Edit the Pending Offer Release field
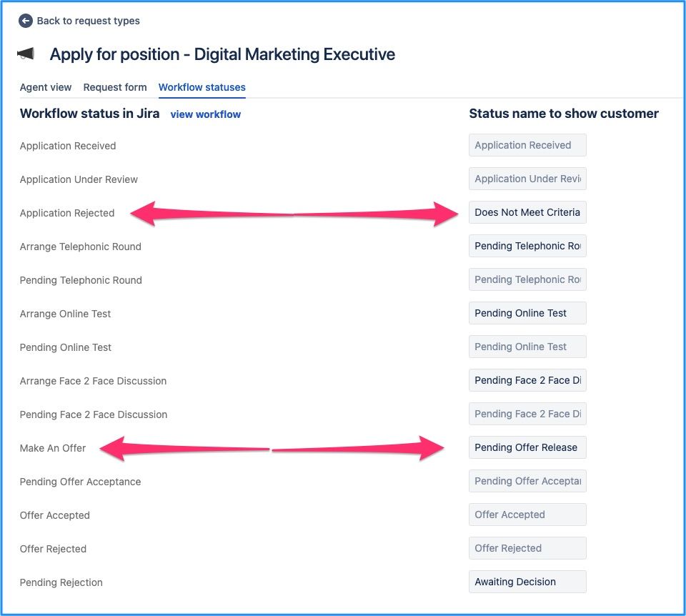Screen dimensions: 686x616 (x=527, y=447)
